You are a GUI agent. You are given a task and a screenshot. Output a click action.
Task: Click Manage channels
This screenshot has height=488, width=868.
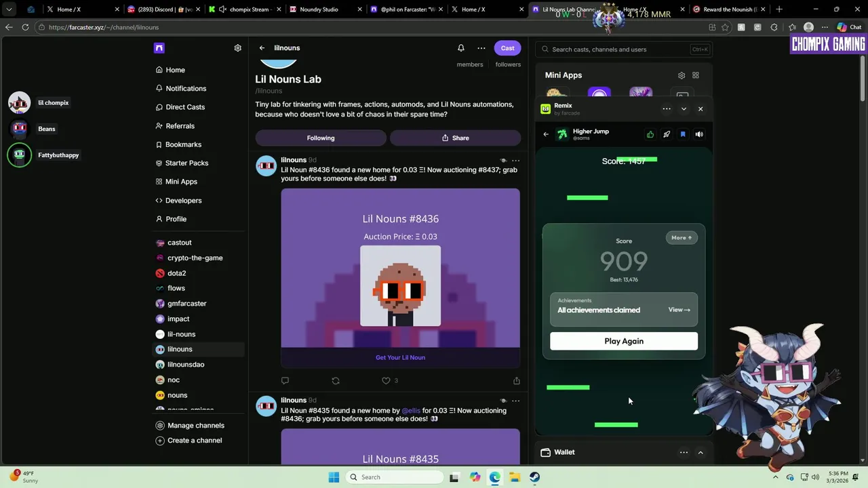click(190, 426)
